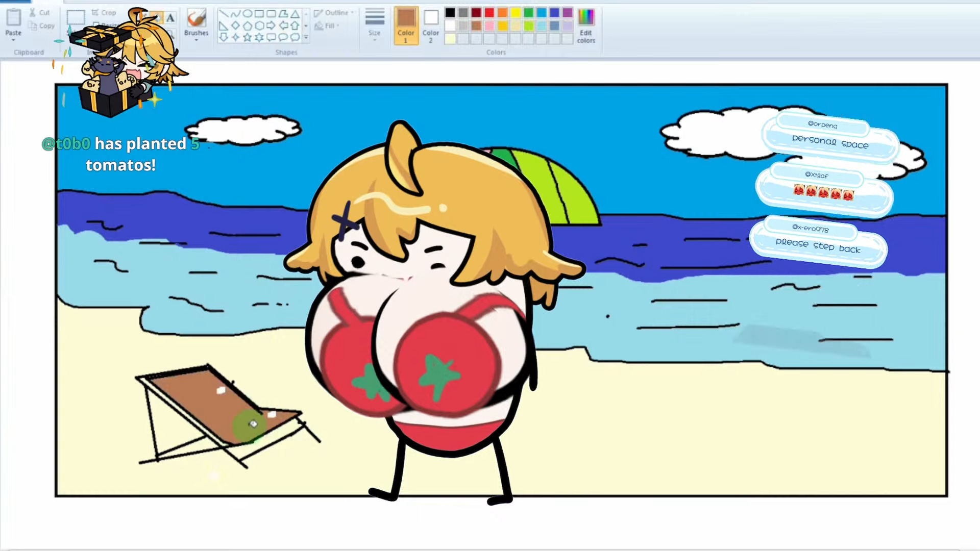The height and width of the screenshot is (551, 980).
Task: Pick the red color swatch
Action: pos(489,13)
